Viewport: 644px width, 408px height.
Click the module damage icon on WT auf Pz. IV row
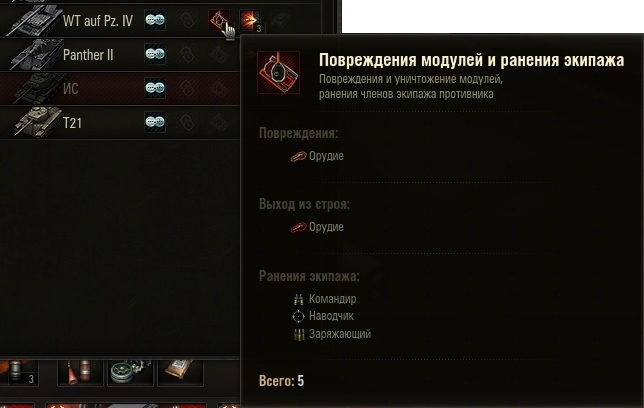pos(218,20)
